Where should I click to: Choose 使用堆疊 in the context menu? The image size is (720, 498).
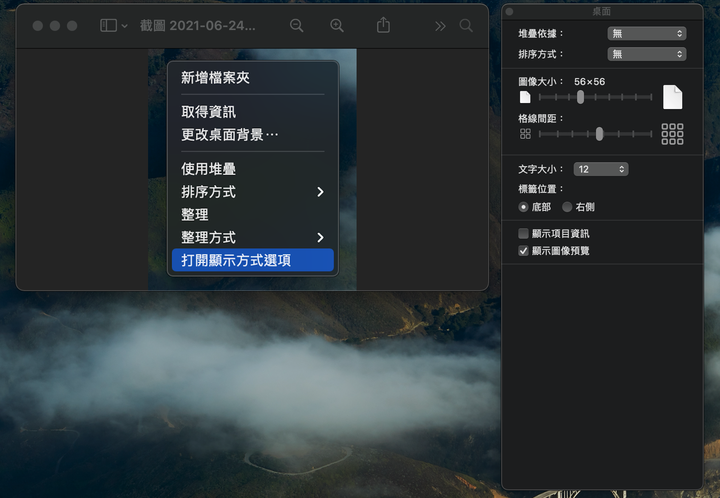(x=253, y=168)
